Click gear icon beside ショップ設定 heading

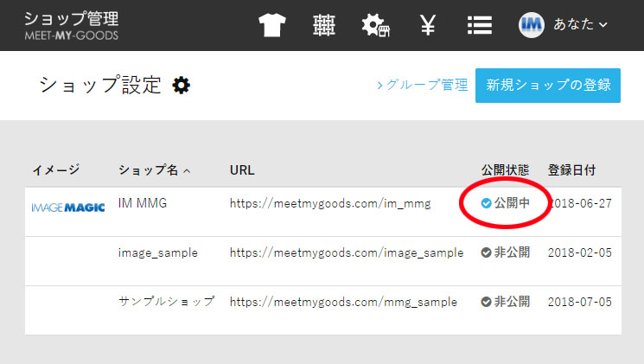(x=181, y=86)
